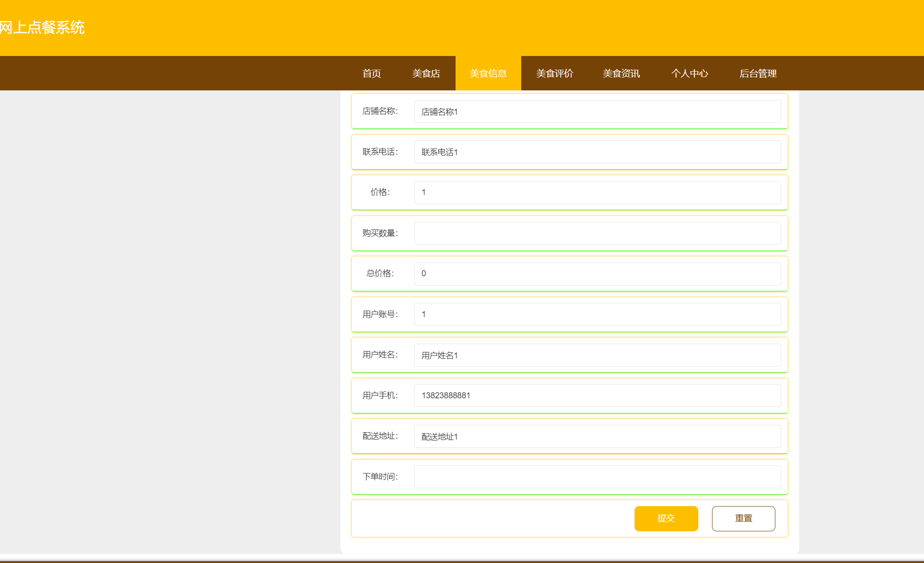924x563 pixels.
Task: Click the 用户手机 phone number field
Action: (597, 396)
